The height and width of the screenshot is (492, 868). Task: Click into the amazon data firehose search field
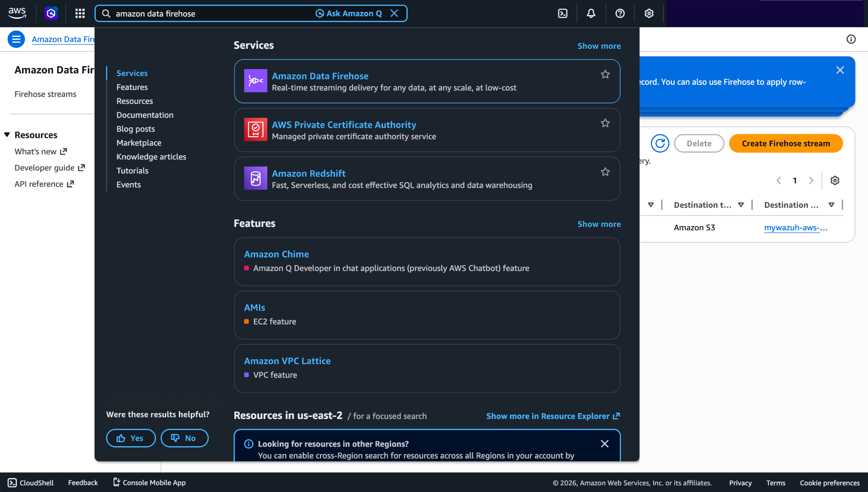pyautogui.click(x=212, y=14)
